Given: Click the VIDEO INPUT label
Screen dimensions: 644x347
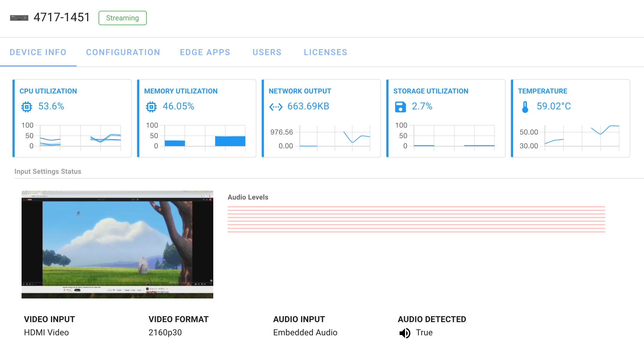Looking at the screenshot, I should click(x=49, y=319).
